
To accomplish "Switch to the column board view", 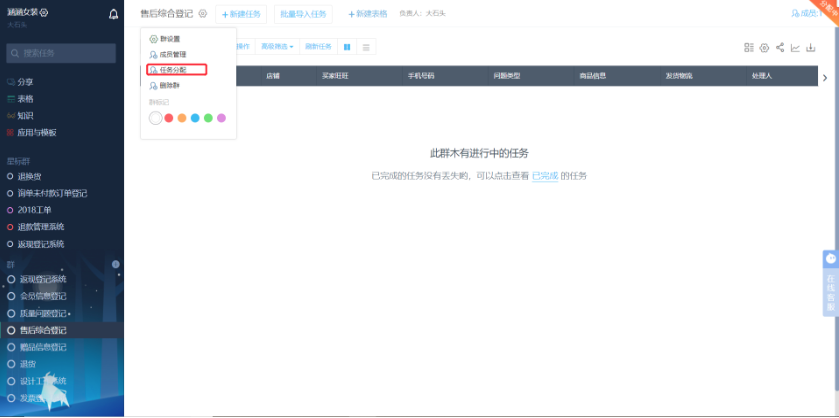I will pyautogui.click(x=347, y=47).
